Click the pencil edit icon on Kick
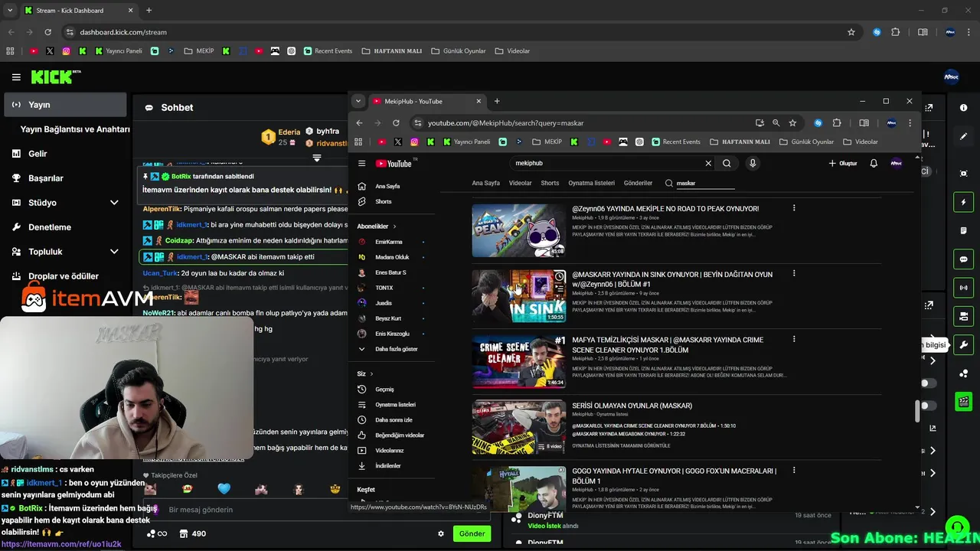980x551 pixels. pyautogui.click(x=964, y=136)
